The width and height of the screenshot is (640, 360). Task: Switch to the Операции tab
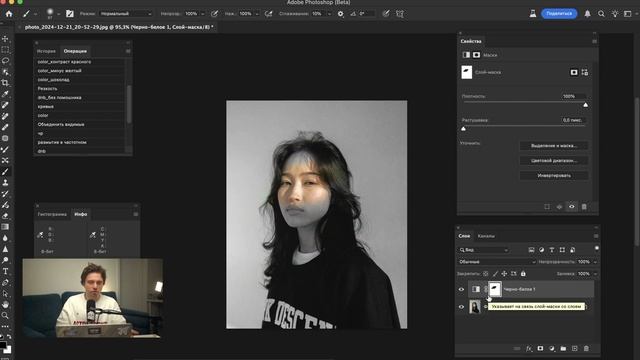tap(75, 51)
